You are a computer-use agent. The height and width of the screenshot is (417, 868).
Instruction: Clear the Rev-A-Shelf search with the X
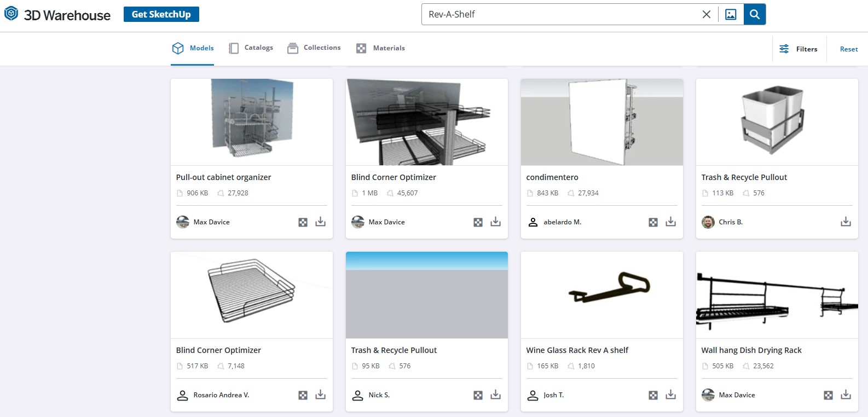tap(706, 14)
